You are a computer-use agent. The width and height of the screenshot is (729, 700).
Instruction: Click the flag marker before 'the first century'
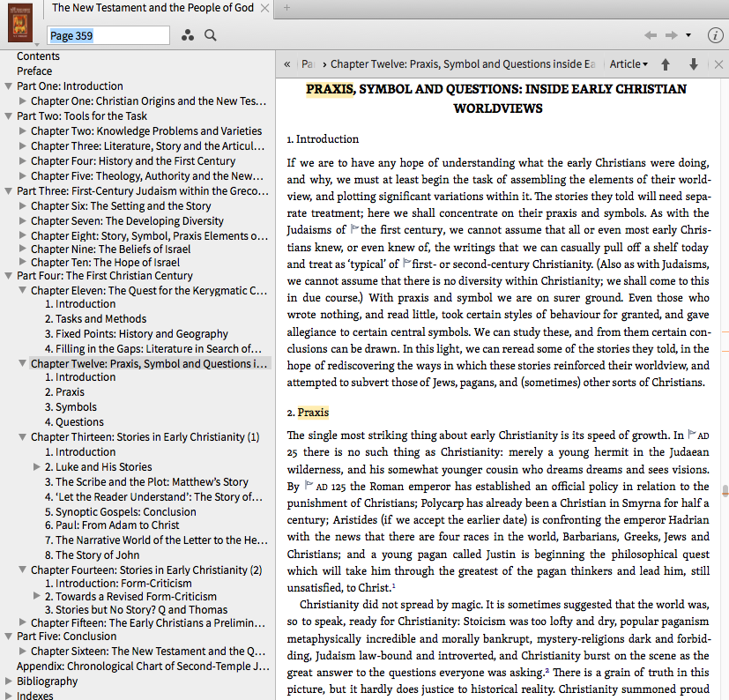tap(354, 228)
